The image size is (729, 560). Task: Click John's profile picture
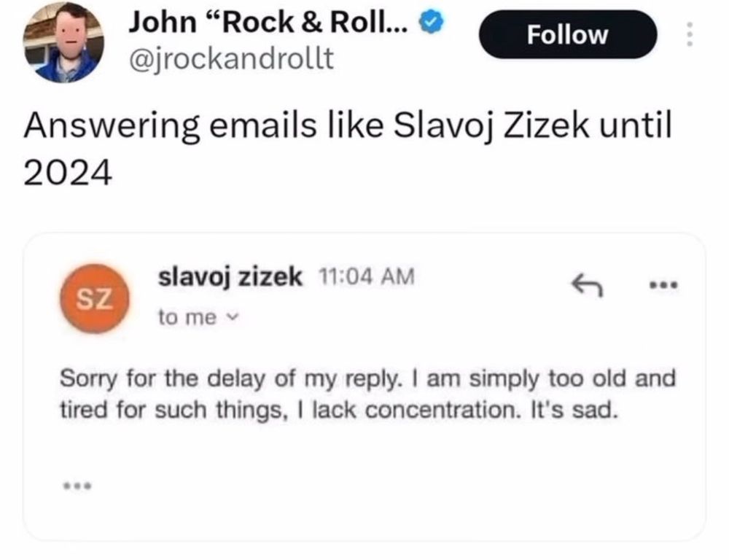(62, 42)
